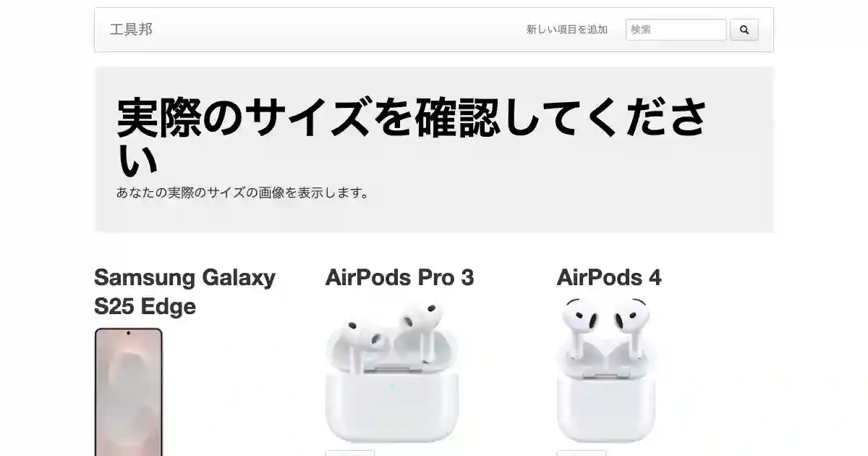Screen dimensions: 868x456
Task: Click the right earbud in AirPods 4 picture
Action: click(x=631, y=324)
